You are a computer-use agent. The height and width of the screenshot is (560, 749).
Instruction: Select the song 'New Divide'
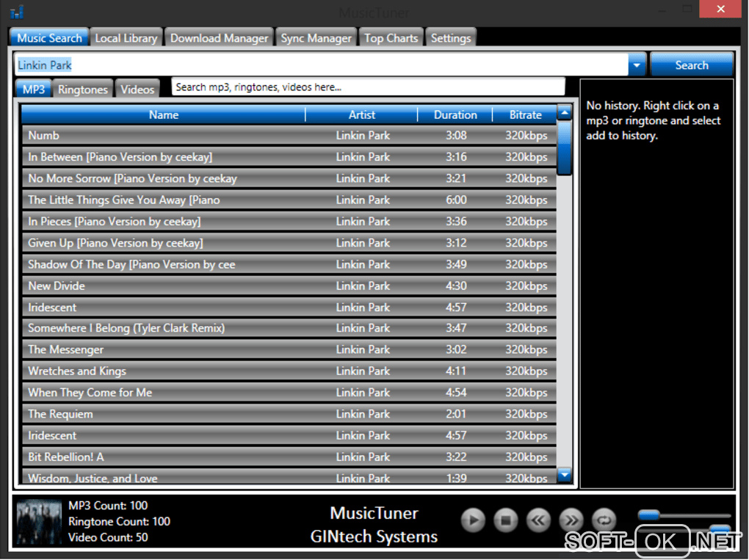click(x=289, y=286)
